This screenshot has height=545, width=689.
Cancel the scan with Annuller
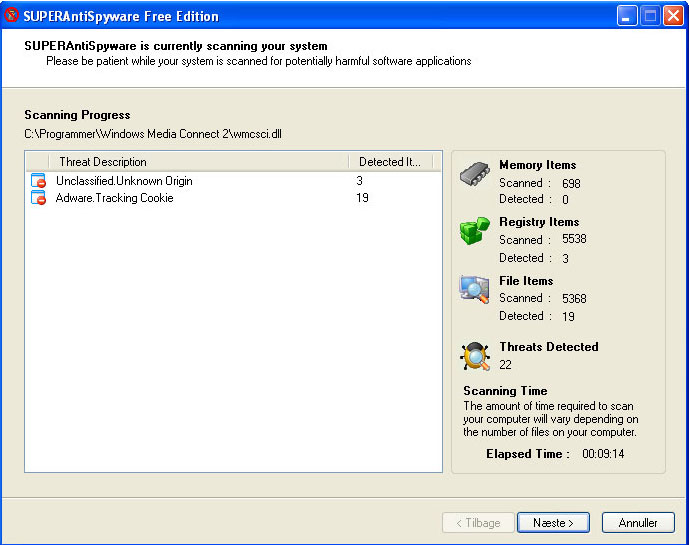(x=638, y=523)
